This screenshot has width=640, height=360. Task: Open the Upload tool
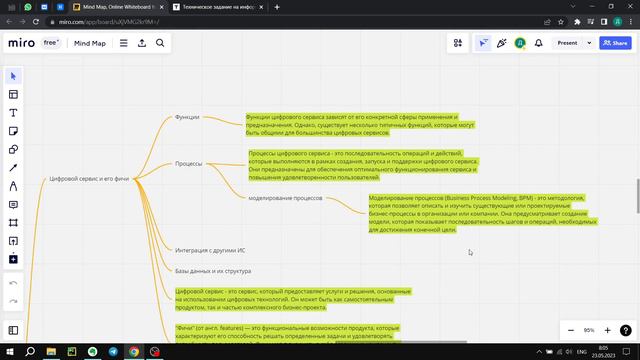click(x=13, y=241)
